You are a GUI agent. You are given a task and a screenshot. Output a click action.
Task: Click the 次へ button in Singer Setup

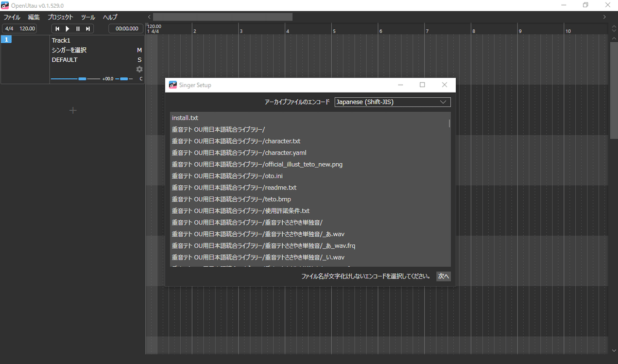443,276
